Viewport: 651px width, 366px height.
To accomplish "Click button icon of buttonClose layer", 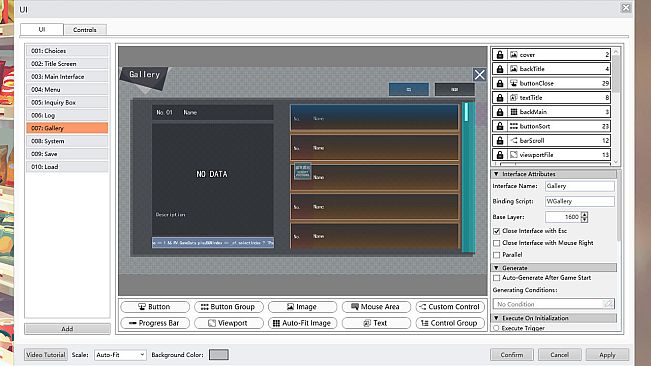I will tap(514, 83).
